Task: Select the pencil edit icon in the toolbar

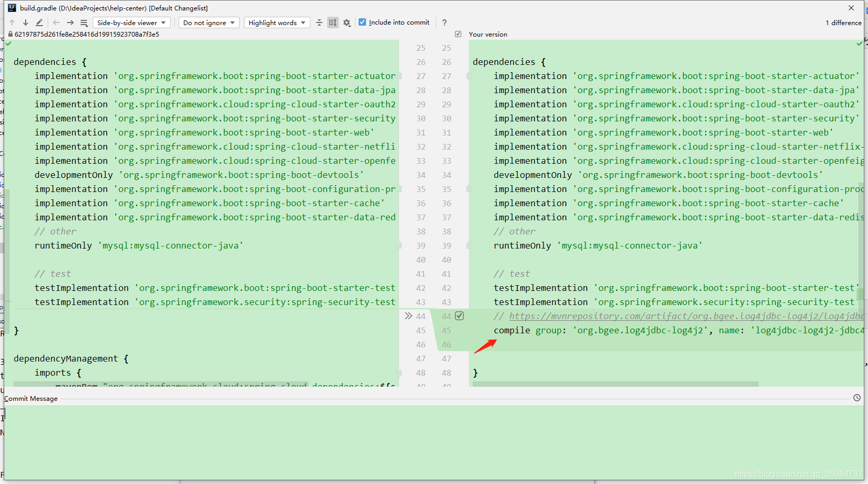Action: click(x=39, y=22)
